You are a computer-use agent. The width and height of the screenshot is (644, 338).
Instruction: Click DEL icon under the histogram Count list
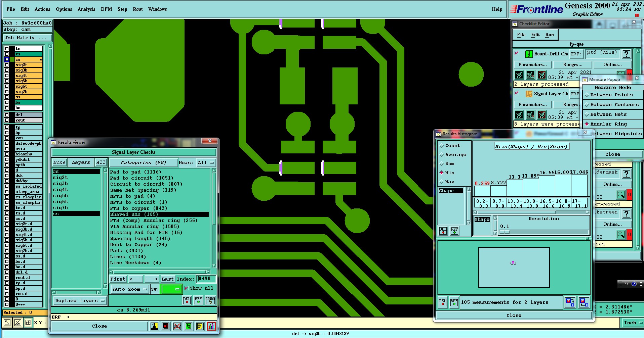(x=443, y=231)
